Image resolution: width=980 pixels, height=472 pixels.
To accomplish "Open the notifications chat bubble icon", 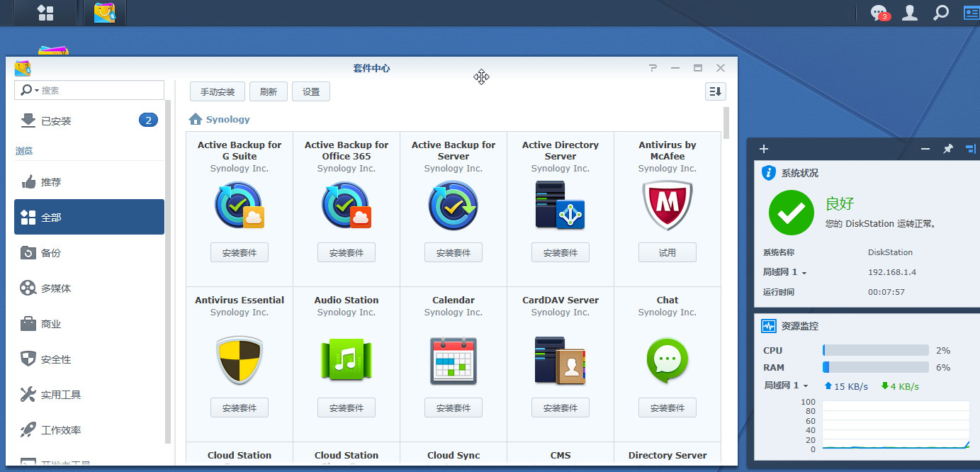I will click(879, 12).
